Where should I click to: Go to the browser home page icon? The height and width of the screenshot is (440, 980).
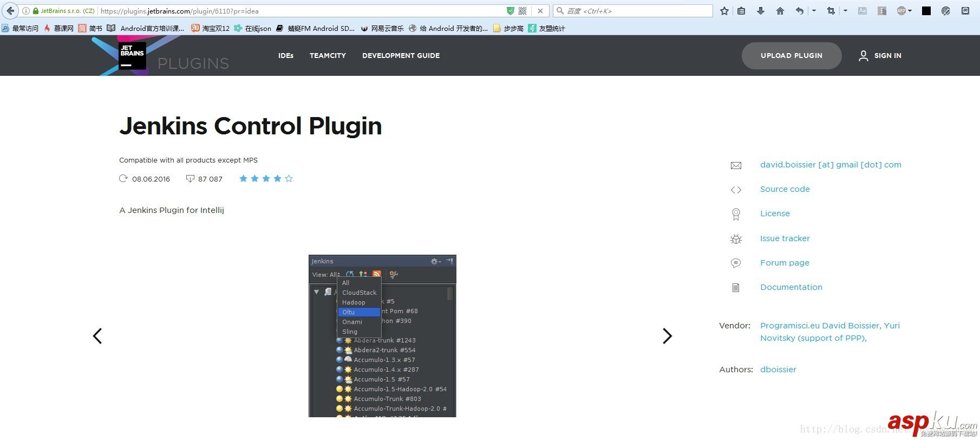pyautogui.click(x=780, y=11)
